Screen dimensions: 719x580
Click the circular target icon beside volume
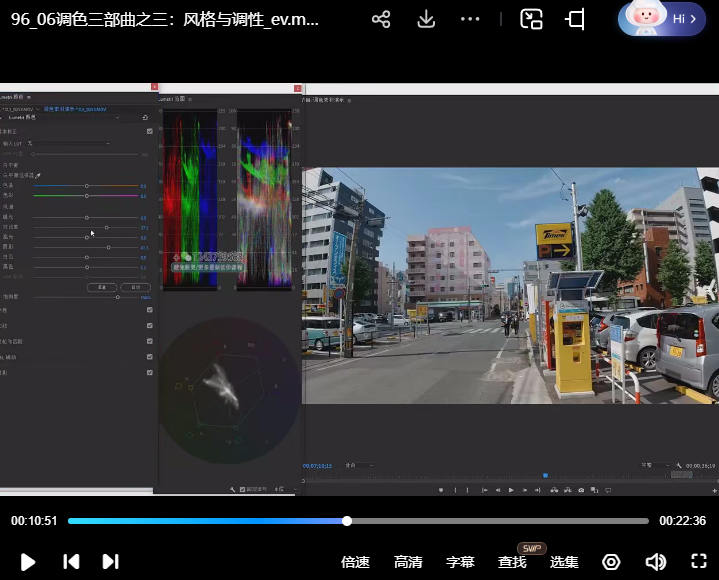tap(611, 562)
